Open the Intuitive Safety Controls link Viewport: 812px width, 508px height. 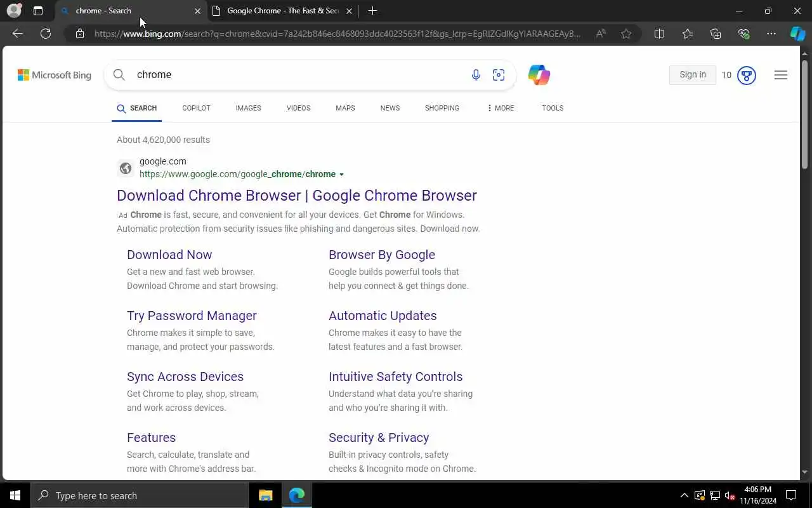tap(396, 377)
